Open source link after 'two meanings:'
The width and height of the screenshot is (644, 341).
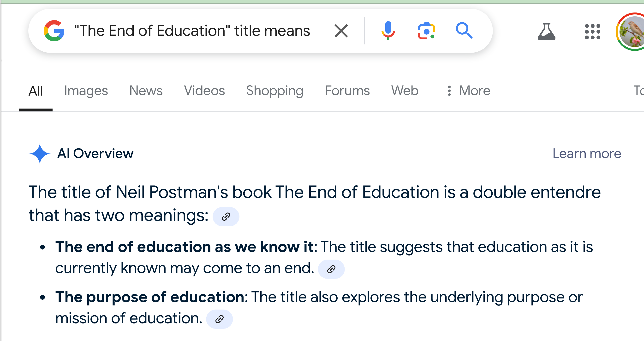[x=226, y=217]
